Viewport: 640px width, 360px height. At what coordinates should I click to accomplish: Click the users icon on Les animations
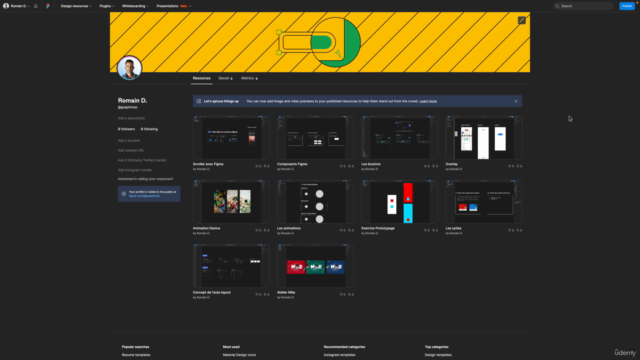(349, 230)
